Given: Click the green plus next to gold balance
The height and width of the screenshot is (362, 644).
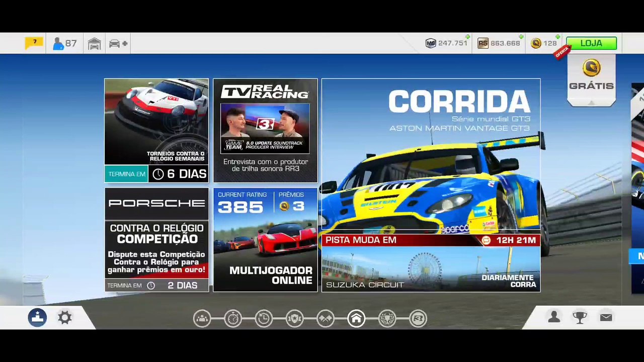Looking at the screenshot, I should (x=558, y=37).
